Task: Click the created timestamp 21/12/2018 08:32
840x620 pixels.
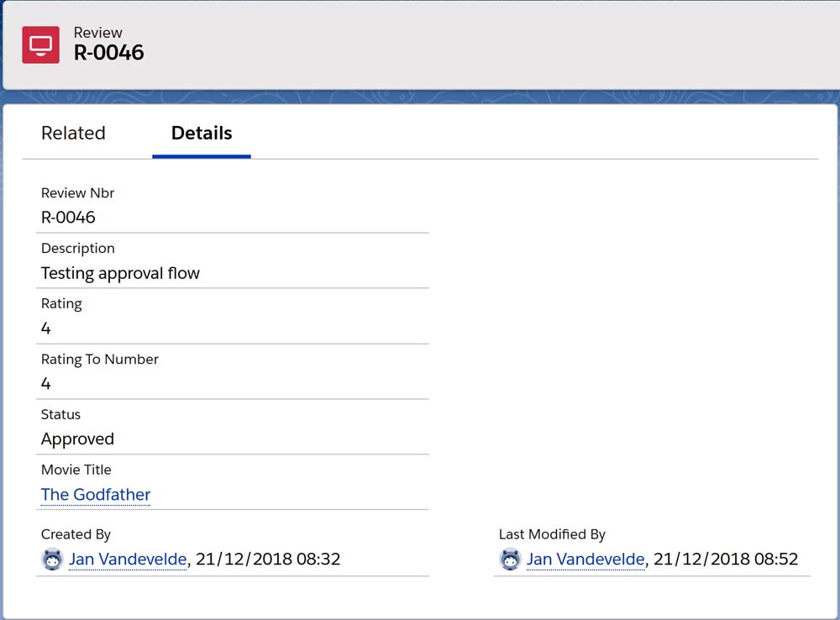Action: tap(268, 560)
